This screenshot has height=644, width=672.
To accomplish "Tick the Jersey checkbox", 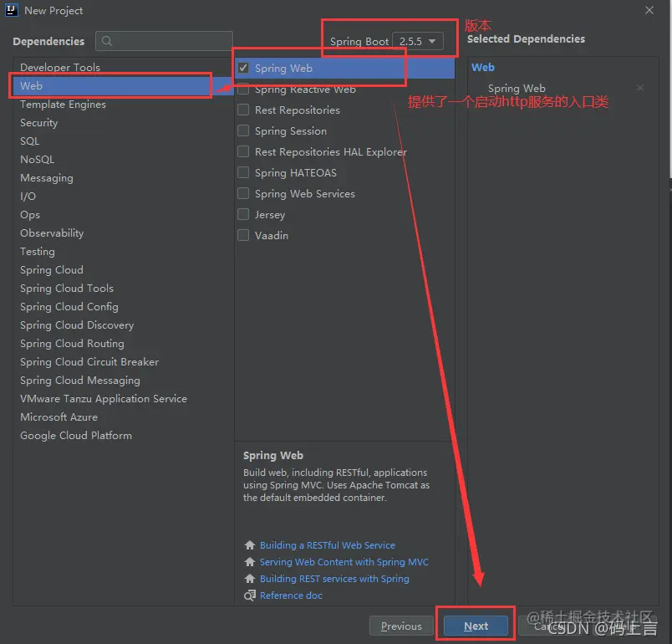I will (x=243, y=214).
